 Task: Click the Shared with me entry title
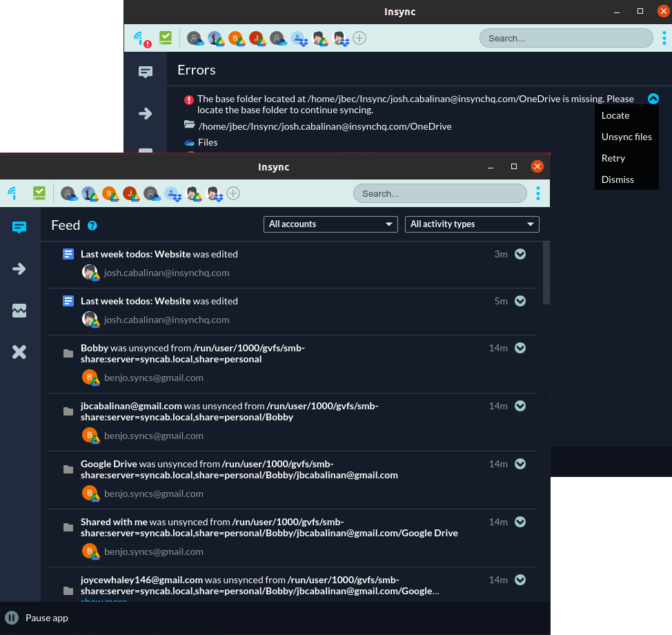point(114,522)
